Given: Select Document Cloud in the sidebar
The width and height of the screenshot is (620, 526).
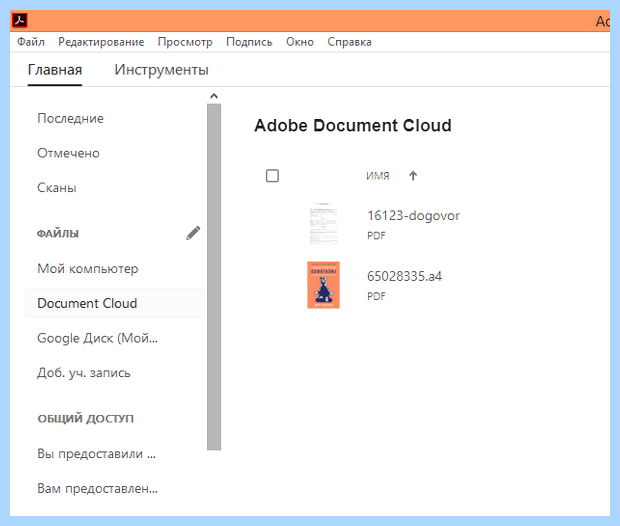Looking at the screenshot, I should [115, 303].
